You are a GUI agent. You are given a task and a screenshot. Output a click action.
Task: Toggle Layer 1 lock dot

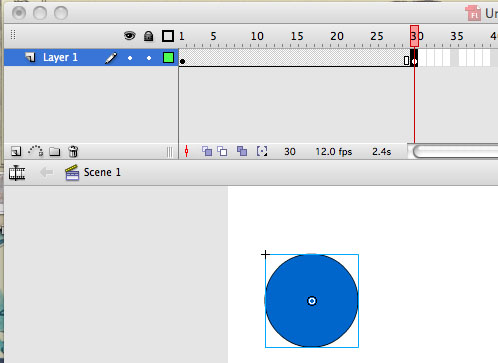pos(149,58)
